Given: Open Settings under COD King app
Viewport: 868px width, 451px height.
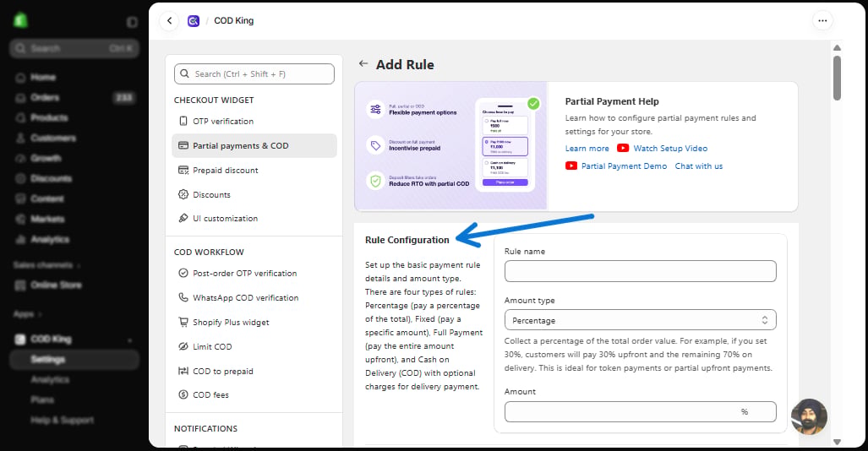Looking at the screenshot, I should [74, 360].
